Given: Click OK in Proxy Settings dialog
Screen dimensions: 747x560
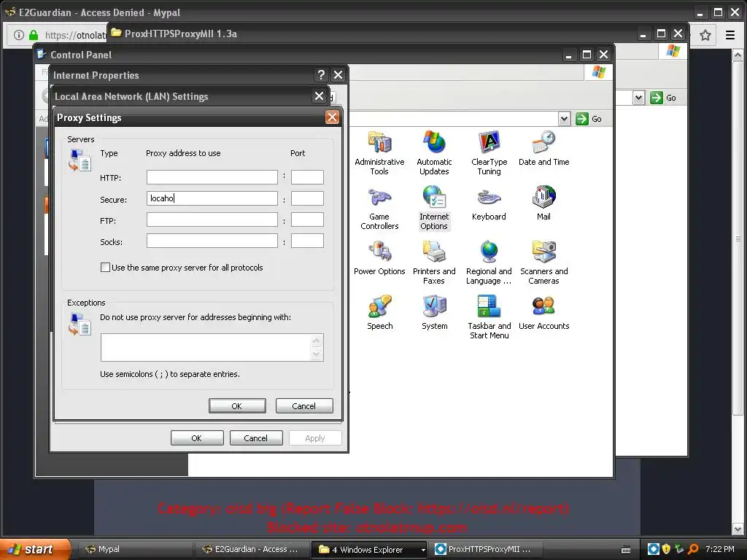Looking at the screenshot, I should 237,405.
